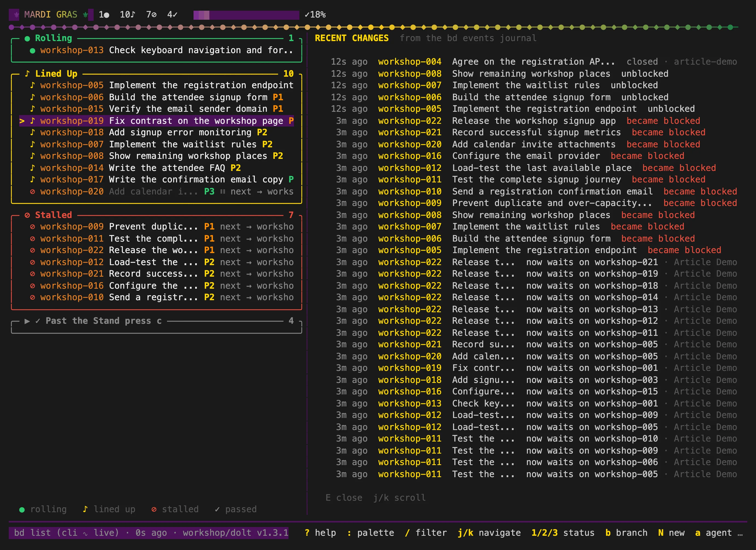Screen dimensions: 756x550
Task: Click the 1/2/3 status footer command
Action: point(563,533)
